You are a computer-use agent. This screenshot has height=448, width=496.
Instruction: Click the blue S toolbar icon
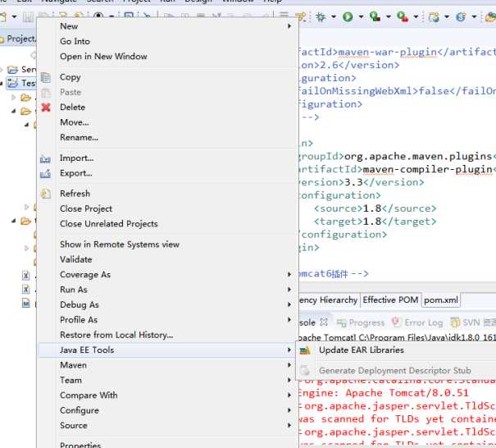pyautogui.click(x=461, y=16)
